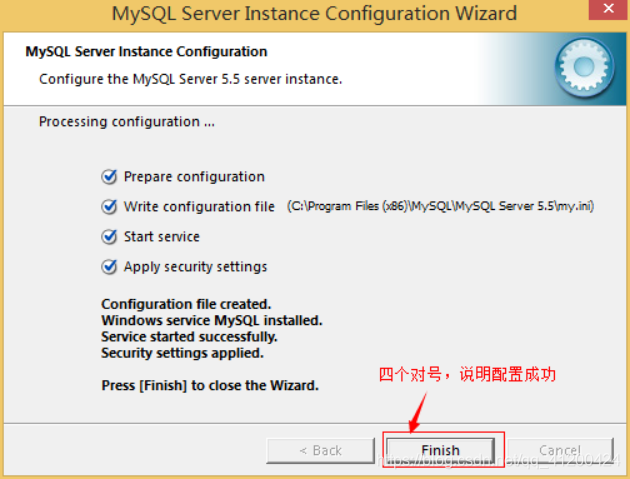
Task: Click the Finish button to close the wizard
Action: [440, 450]
